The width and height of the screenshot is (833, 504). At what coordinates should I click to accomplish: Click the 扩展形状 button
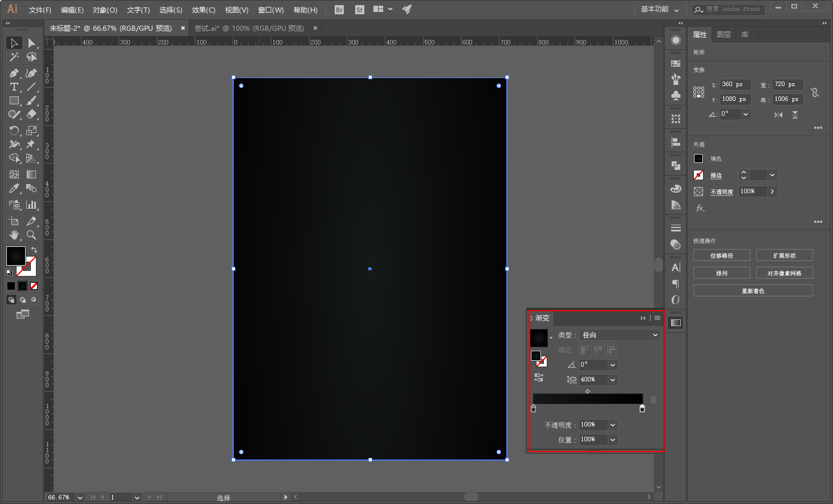(785, 255)
